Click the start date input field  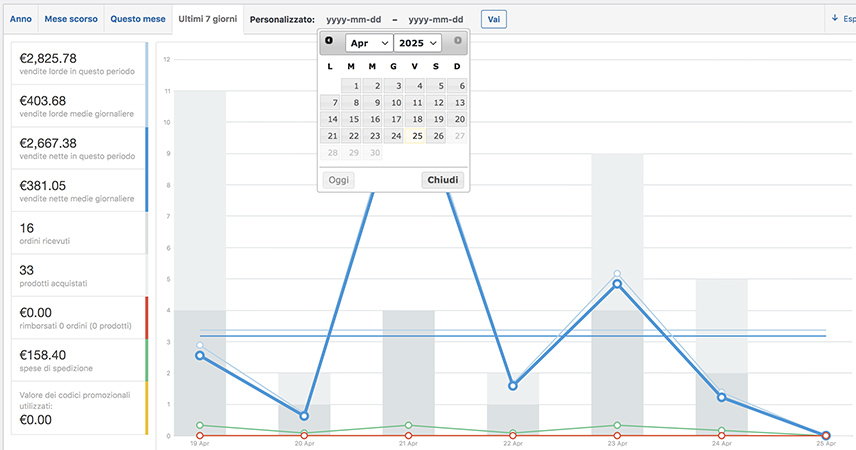[x=354, y=19]
